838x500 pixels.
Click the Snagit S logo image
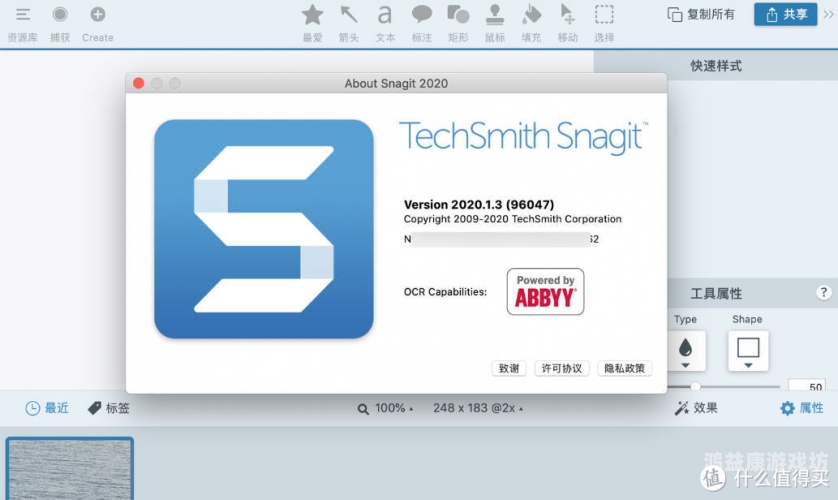point(263,229)
